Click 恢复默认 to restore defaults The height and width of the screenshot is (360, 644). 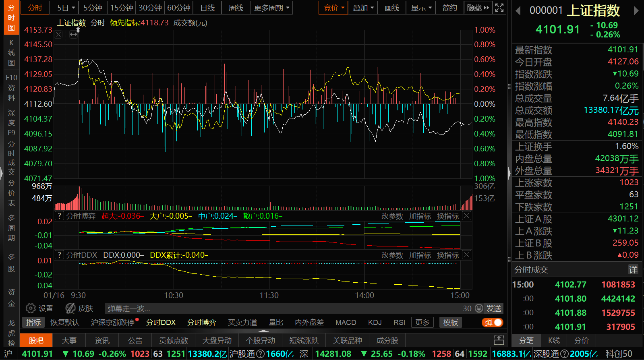point(64,323)
